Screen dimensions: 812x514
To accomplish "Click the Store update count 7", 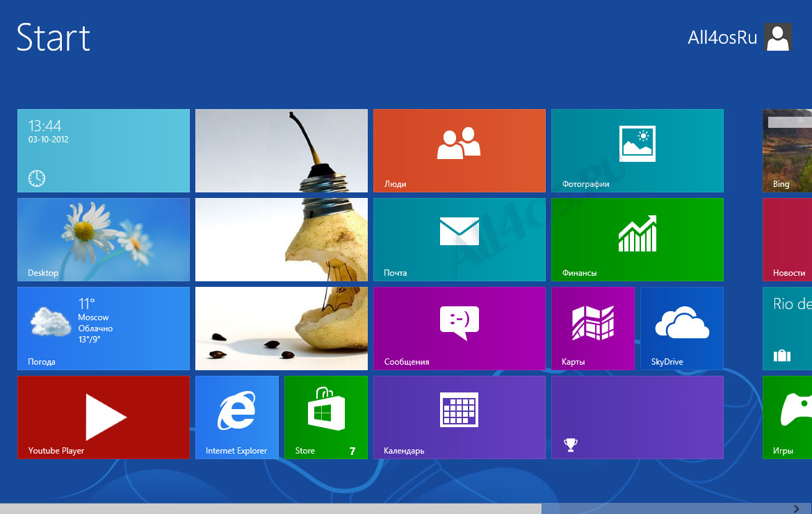I will coord(352,451).
